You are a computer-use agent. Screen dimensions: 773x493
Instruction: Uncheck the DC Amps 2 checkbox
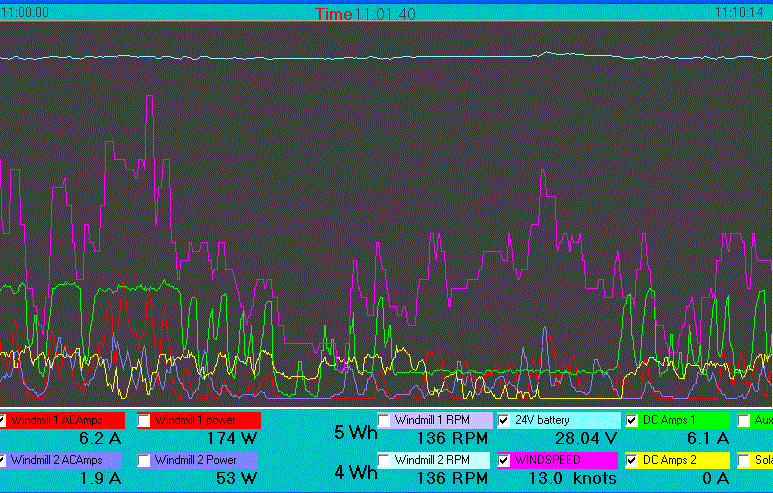coord(632,460)
